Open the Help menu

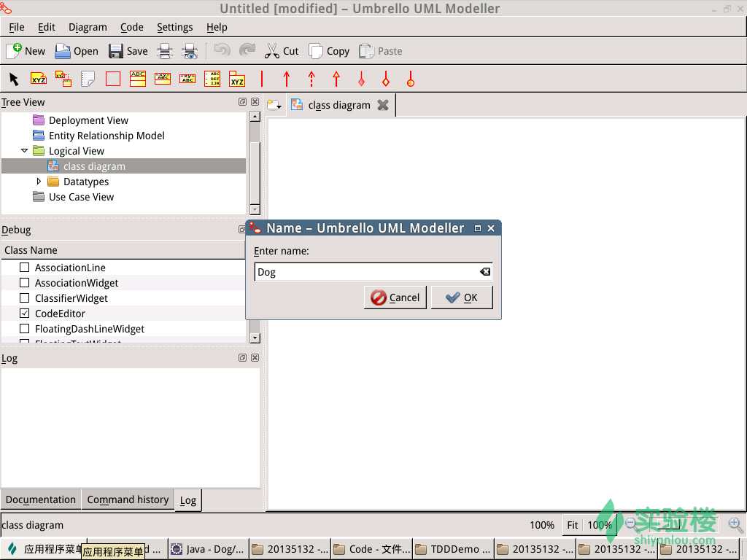pos(216,27)
